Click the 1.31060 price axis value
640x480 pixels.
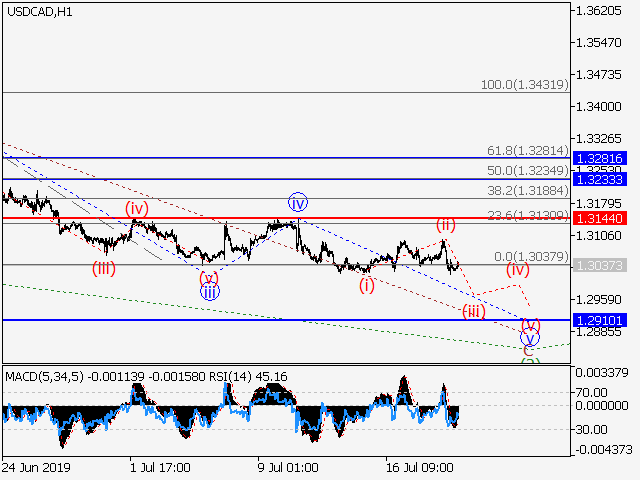598,236
